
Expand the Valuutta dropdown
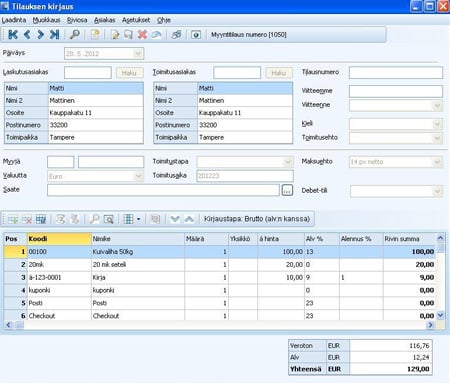coord(138,176)
